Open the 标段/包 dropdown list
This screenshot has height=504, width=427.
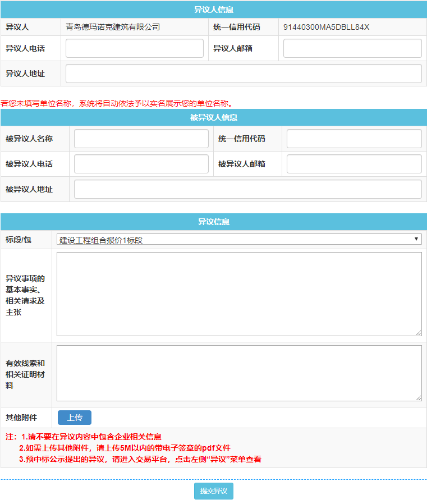coord(239,240)
